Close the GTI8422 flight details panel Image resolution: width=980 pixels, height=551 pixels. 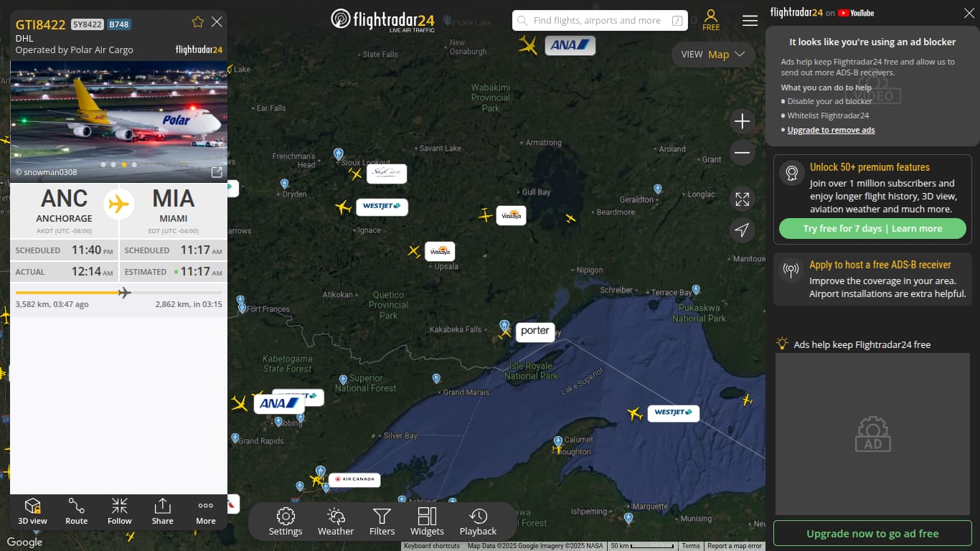pyautogui.click(x=217, y=22)
